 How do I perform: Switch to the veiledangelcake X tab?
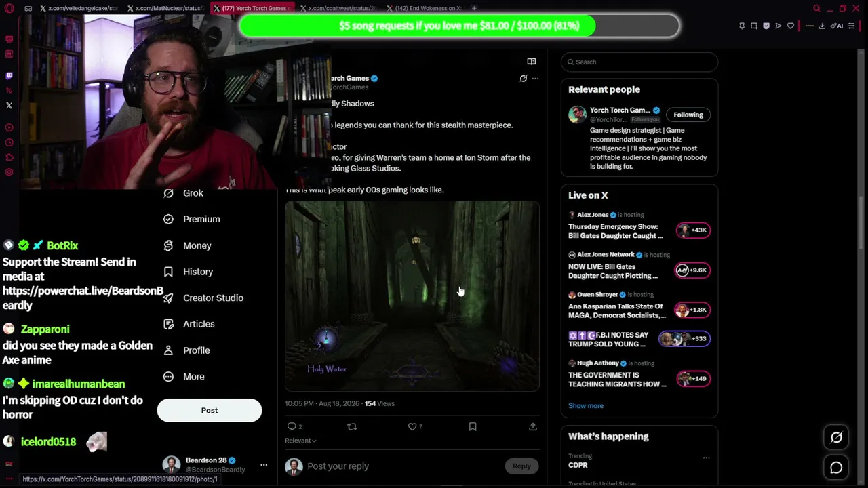(x=79, y=8)
